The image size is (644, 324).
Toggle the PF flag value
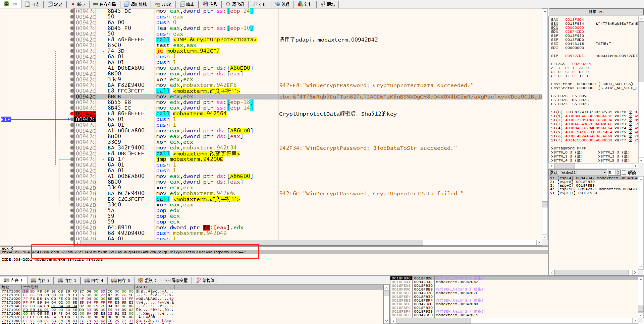[573, 68]
